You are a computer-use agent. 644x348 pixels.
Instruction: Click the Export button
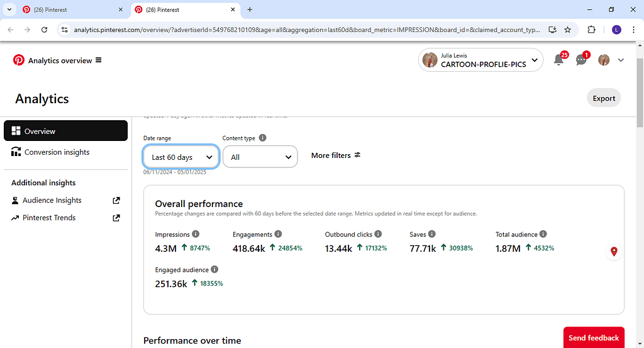click(603, 98)
